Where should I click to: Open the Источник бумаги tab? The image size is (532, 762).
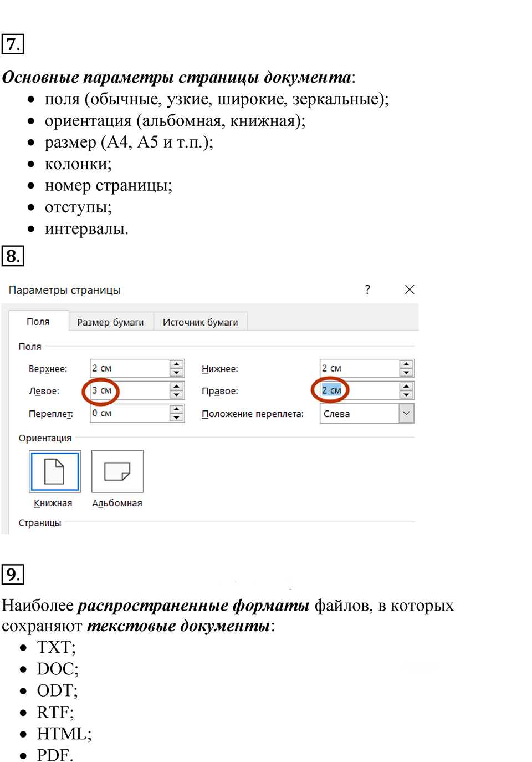pyautogui.click(x=200, y=322)
